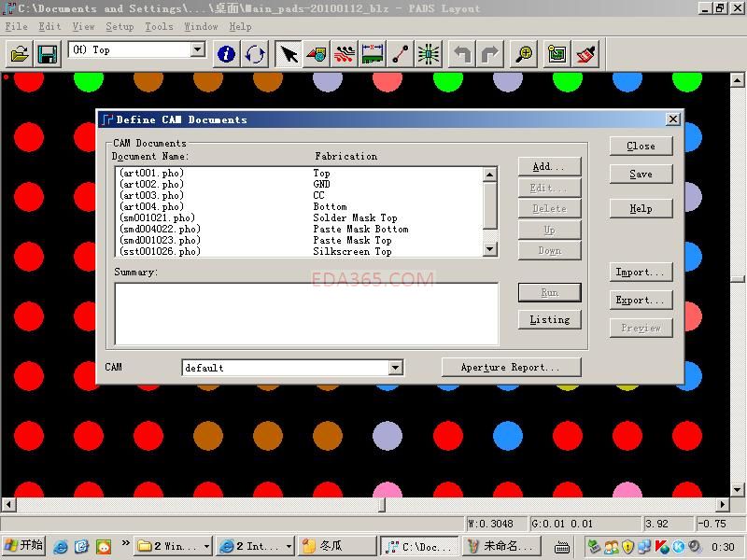Image resolution: width=747 pixels, height=560 pixels.
Task: Click the Add... button
Action: tap(549, 167)
